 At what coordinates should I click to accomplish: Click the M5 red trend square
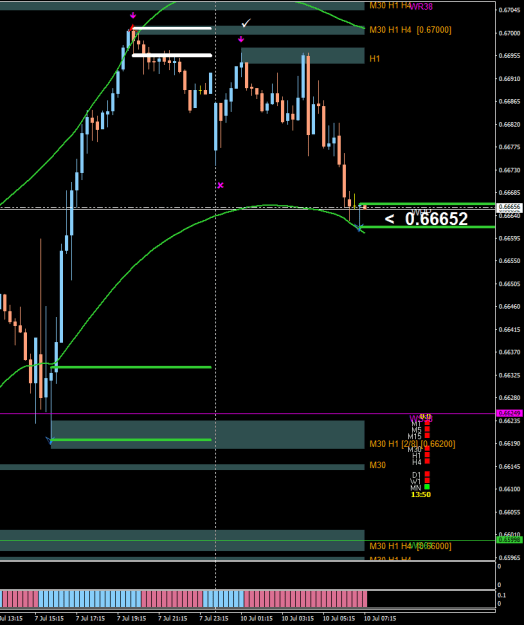pyautogui.click(x=427, y=429)
